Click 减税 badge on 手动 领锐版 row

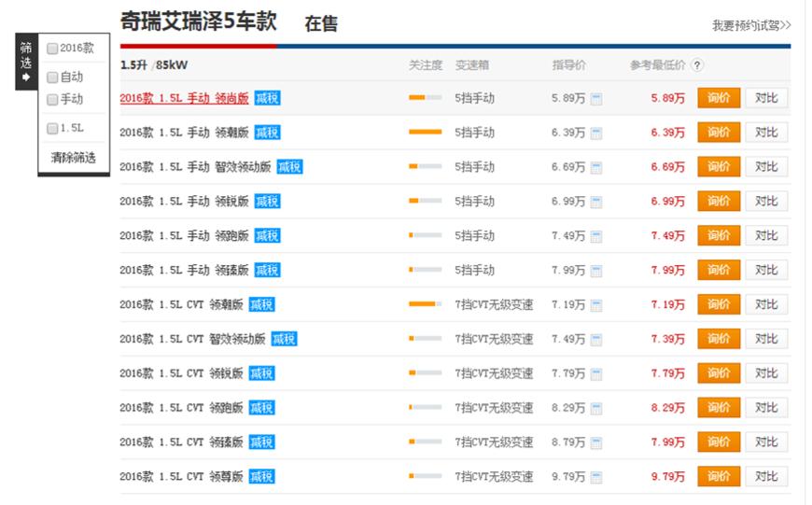coord(267,201)
